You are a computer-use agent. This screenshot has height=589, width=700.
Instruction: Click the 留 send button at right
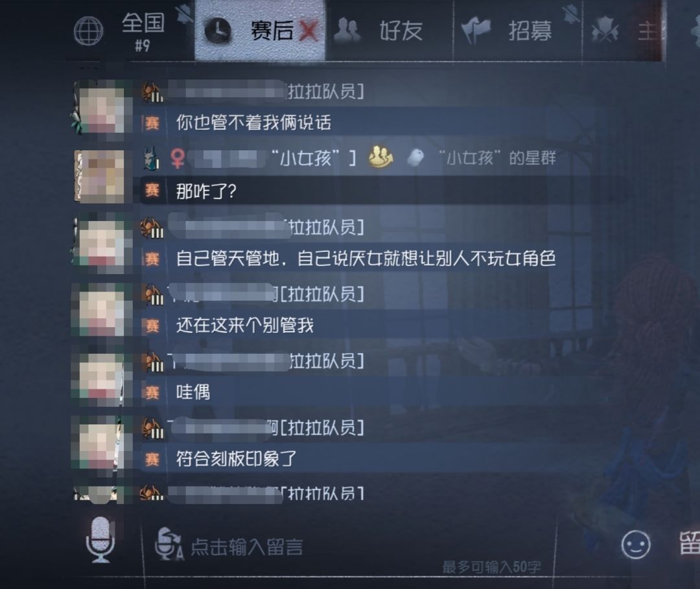689,543
